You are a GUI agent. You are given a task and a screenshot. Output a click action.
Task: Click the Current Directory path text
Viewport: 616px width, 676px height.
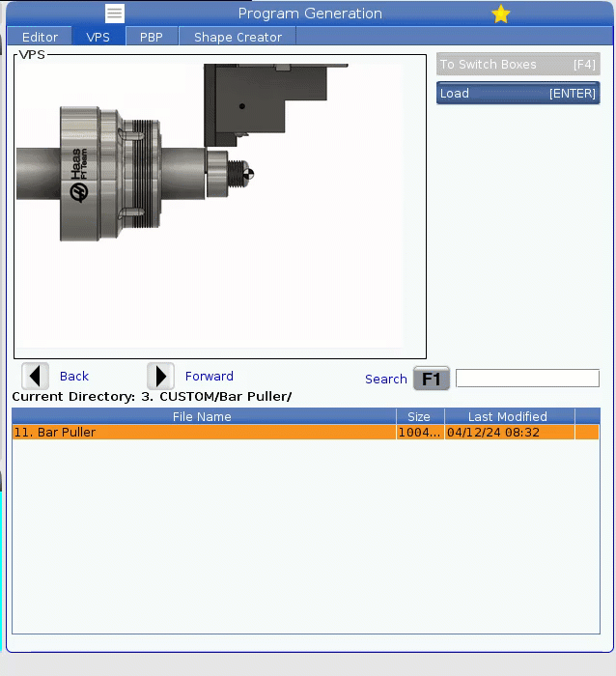coord(152,397)
